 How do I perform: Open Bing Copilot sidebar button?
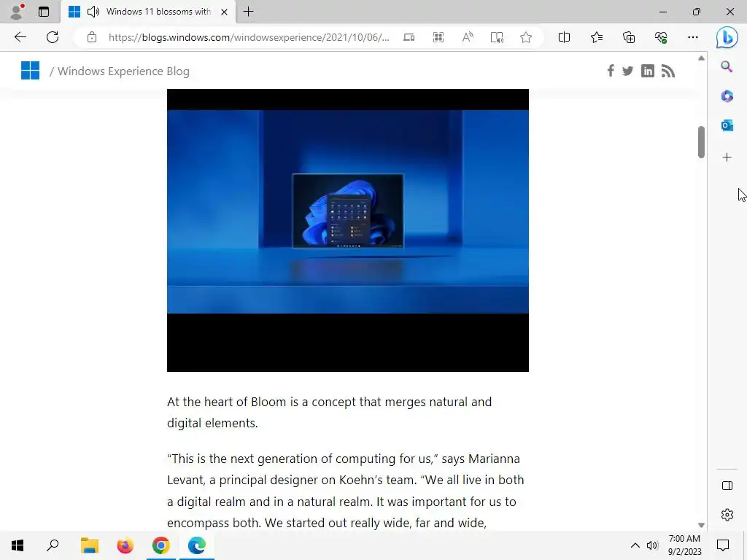coord(727,37)
